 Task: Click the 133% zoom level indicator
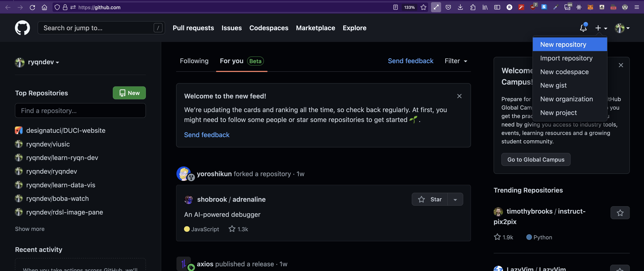tap(409, 7)
